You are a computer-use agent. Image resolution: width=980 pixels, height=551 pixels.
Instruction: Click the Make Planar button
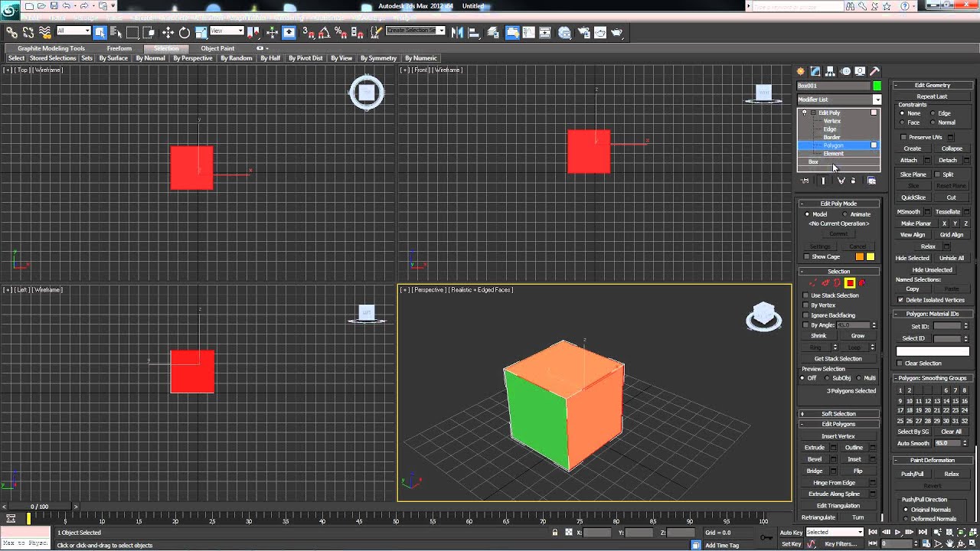pos(916,223)
